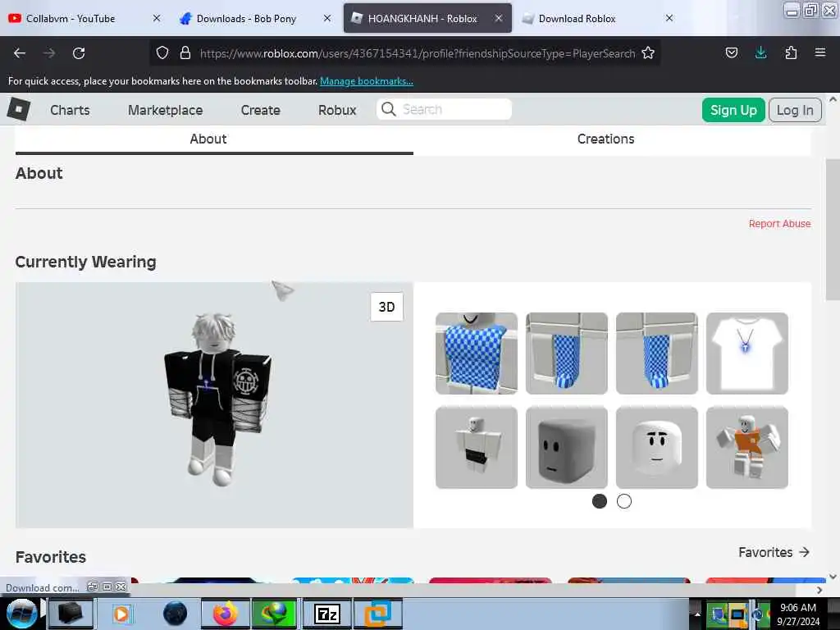
Task: Reload the page with the refresh icon
Action: click(x=79, y=53)
